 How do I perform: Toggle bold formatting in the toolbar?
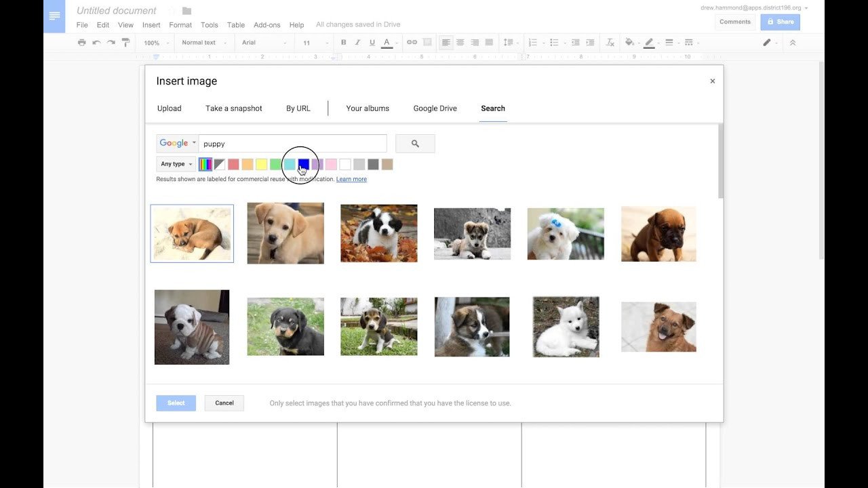[x=343, y=43]
